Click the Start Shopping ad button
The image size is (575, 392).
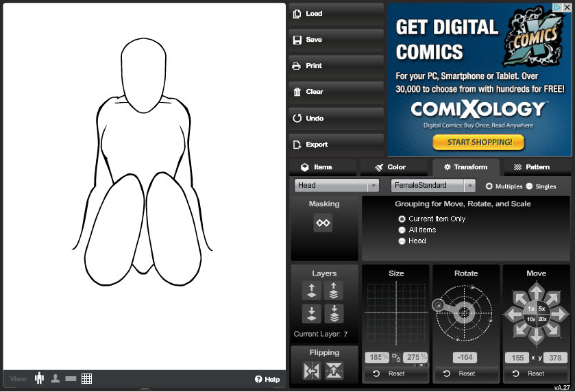point(478,143)
